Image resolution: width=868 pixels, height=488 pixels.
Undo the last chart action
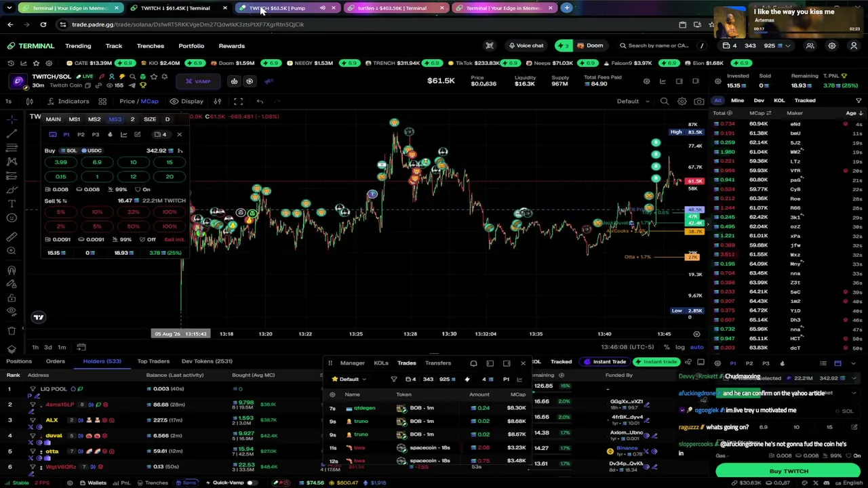pyautogui.click(x=260, y=101)
